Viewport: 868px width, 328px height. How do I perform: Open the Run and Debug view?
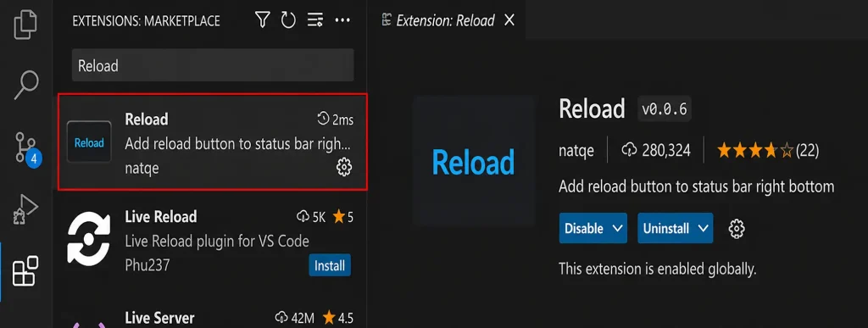point(25,208)
